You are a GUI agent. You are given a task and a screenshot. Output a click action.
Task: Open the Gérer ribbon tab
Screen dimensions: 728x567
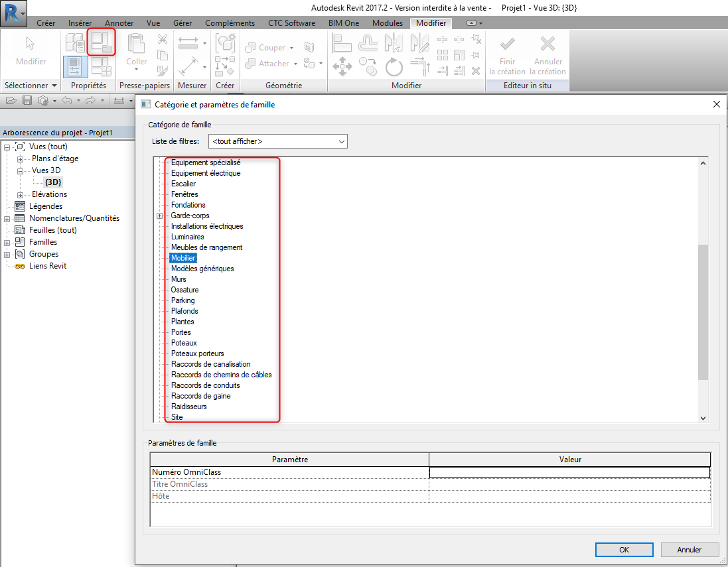pos(182,23)
